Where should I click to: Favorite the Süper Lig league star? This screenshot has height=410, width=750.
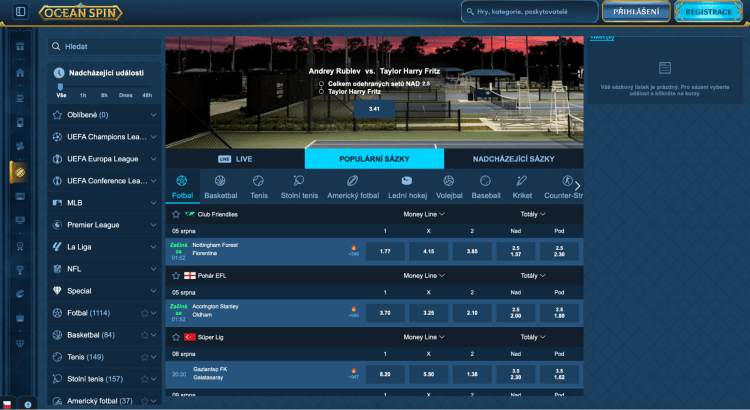pos(176,337)
